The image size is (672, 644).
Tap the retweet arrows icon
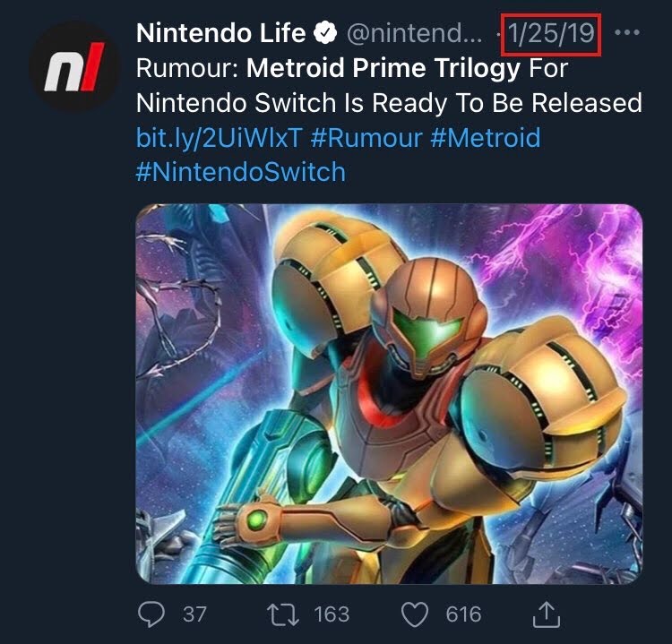click(x=282, y=614)
